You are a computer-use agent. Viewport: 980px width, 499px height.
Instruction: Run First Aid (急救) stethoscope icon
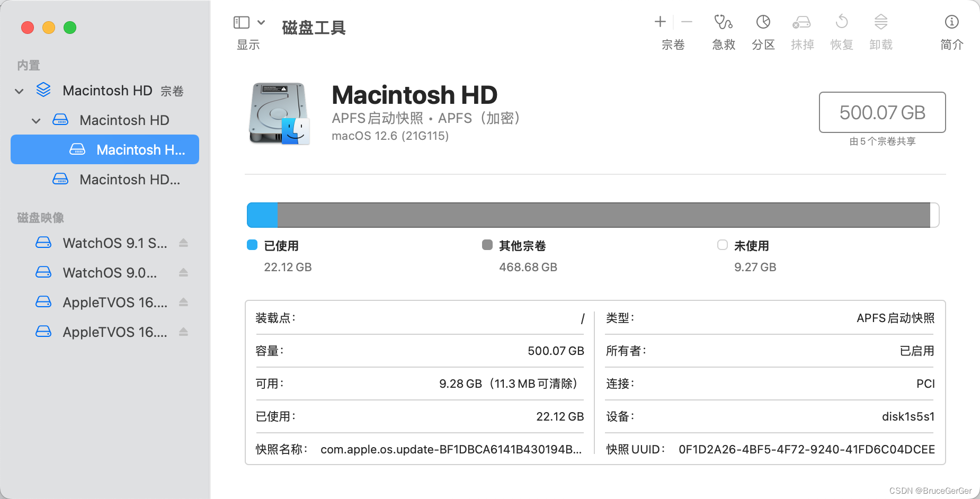coord(724,22)
